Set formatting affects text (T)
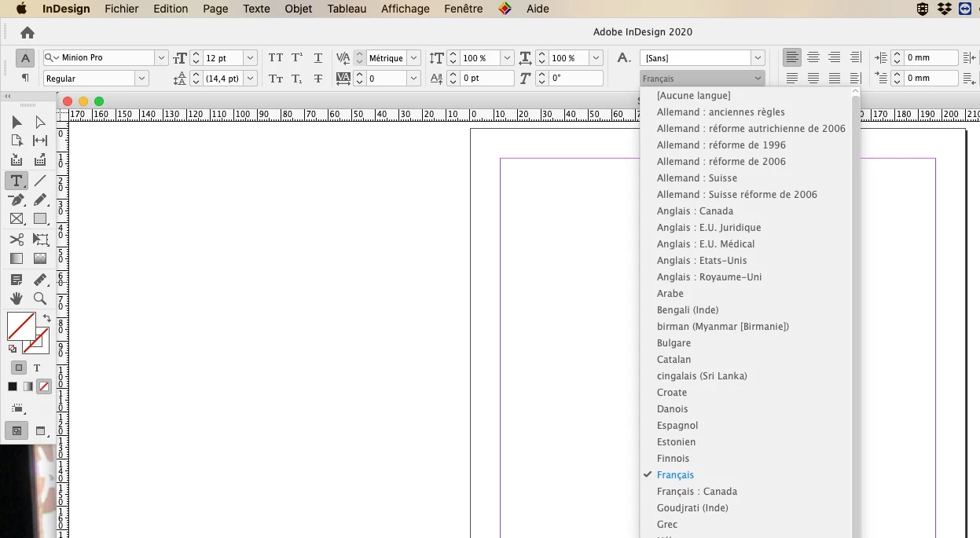The height and width of the screenshot is (538, 980). (37, 368)
